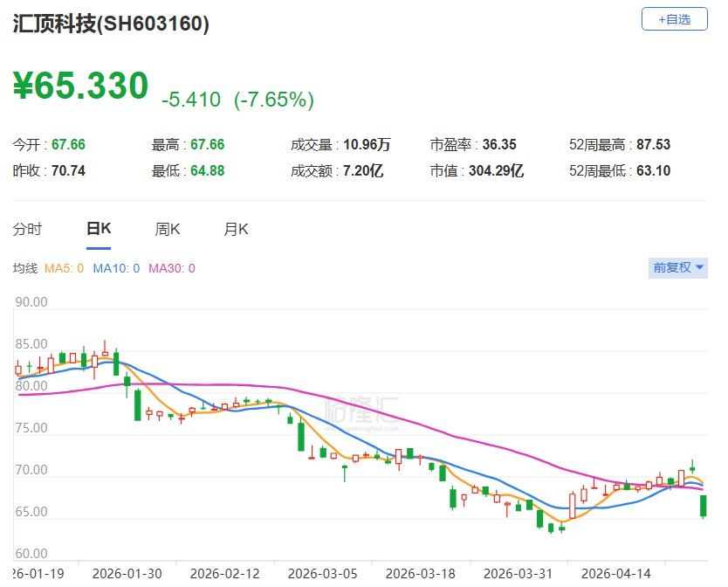Switch to the 分时 (intraday) tab

click(x=29, y=229)
